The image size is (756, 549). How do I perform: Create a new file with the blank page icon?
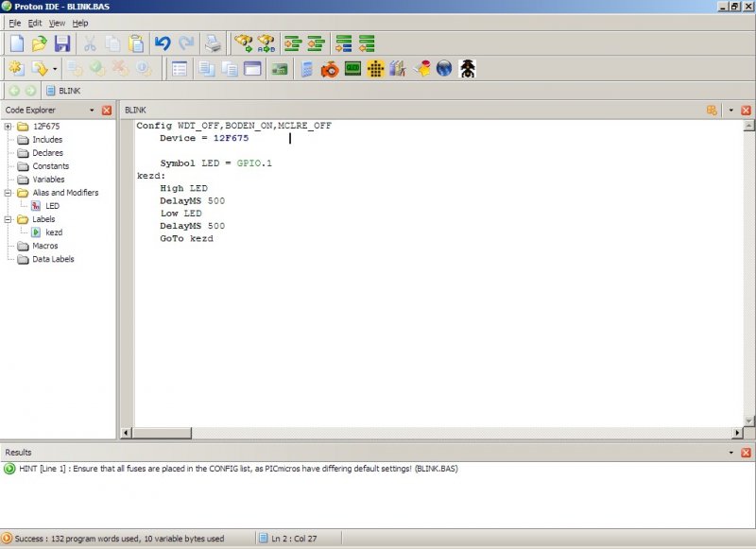17,43
